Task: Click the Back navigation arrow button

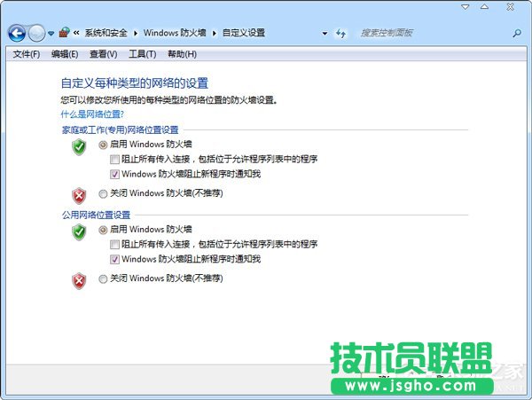Action: tap(16, 33)
